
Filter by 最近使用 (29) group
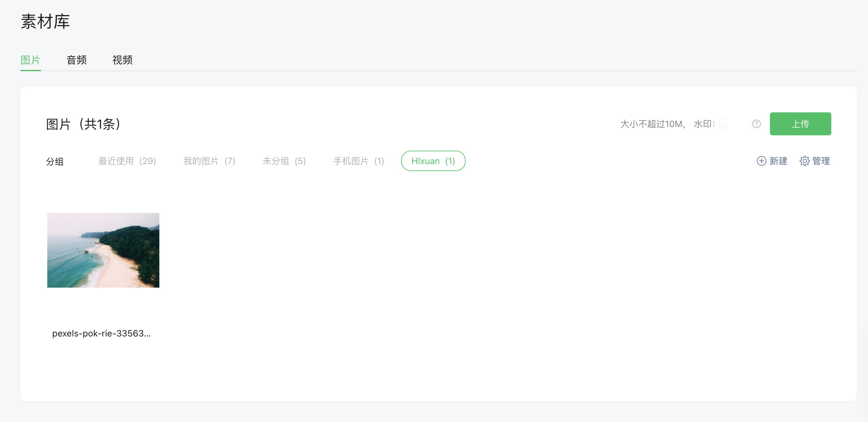(x=127, y=161)
